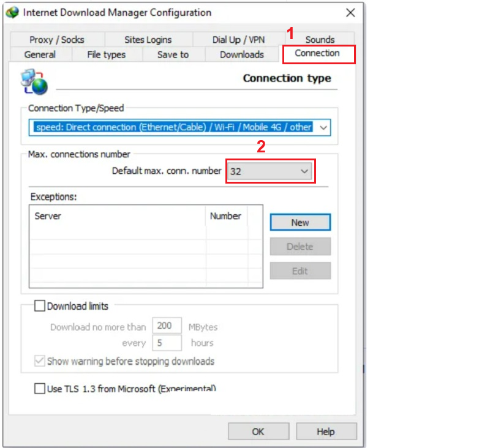Click the MBytes download limit field
The image size is (490, 448).
tap(167, 326)
